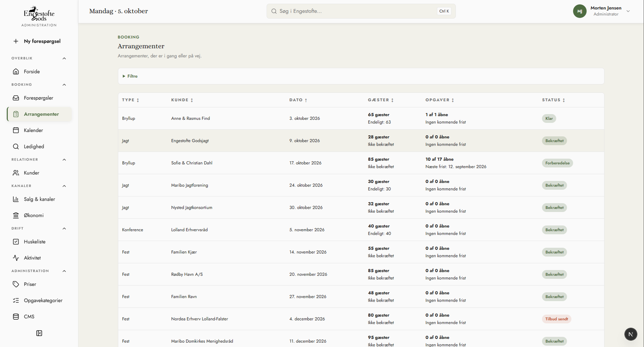Click the Forespørgsler inbox icon
Image resolution: width=644 pixels, height=347 pixels.
click(16, 98)
